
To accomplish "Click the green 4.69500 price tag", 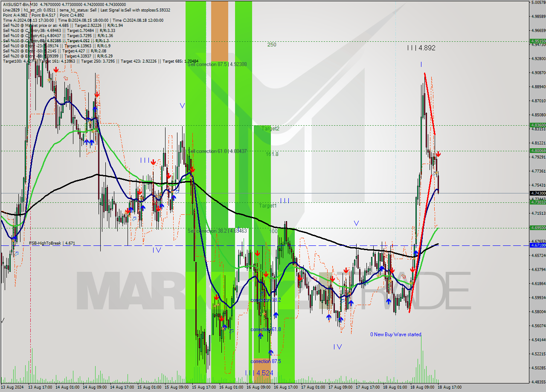I will tap(537, 228).
